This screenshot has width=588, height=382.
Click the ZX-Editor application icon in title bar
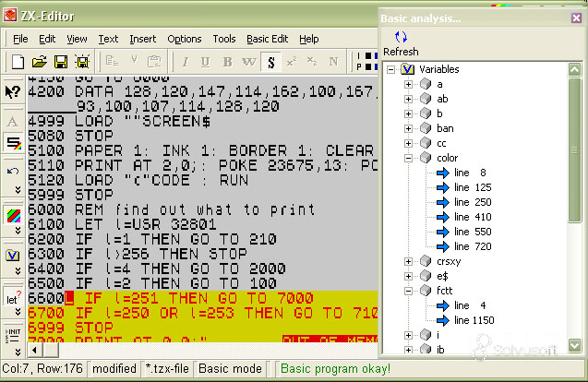tap(10, 15)
